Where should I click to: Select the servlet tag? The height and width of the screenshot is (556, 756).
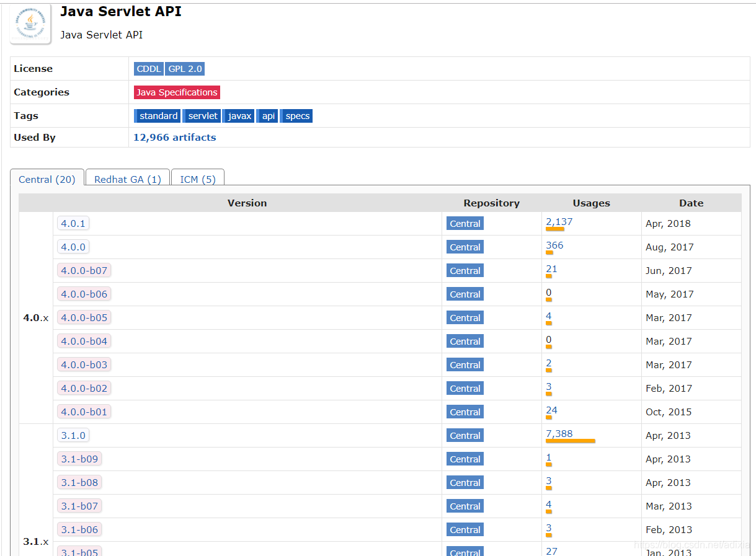click(x=202, y=116)
